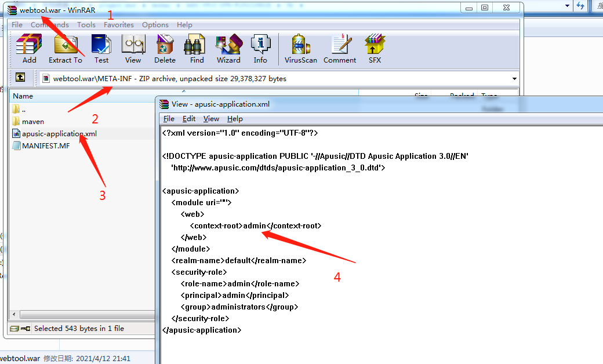Image resolution: width=603 pixels, height=364 pixels.
Task: Go up one folder level button
Action: [x=20, y=78]
